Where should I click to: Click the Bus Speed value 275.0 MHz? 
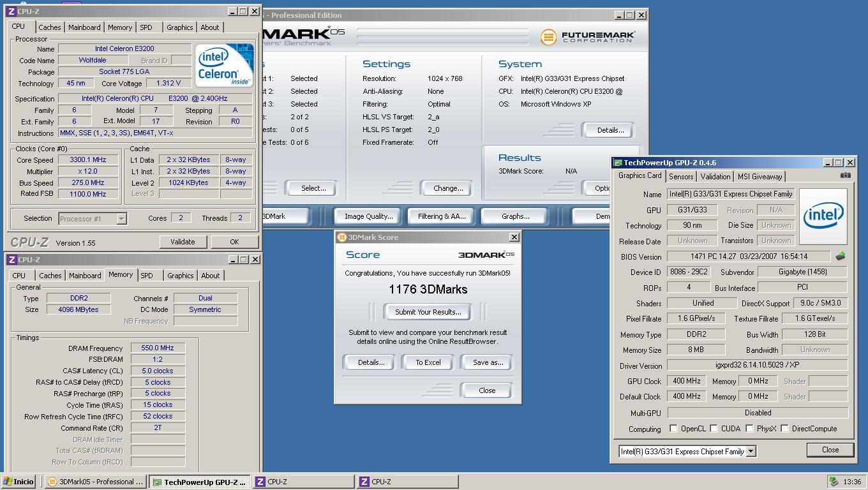click(88, 182)
